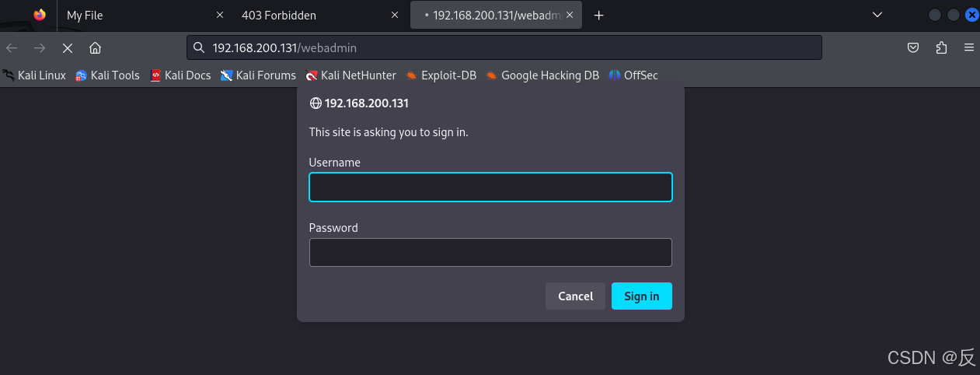The image size is (980, 375).
Task: Open the Exploit-DB bookmark
Action: point(441,75)
